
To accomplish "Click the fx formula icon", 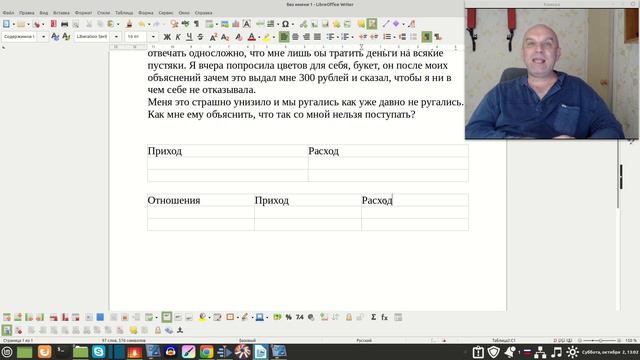I will pos(384,317).
